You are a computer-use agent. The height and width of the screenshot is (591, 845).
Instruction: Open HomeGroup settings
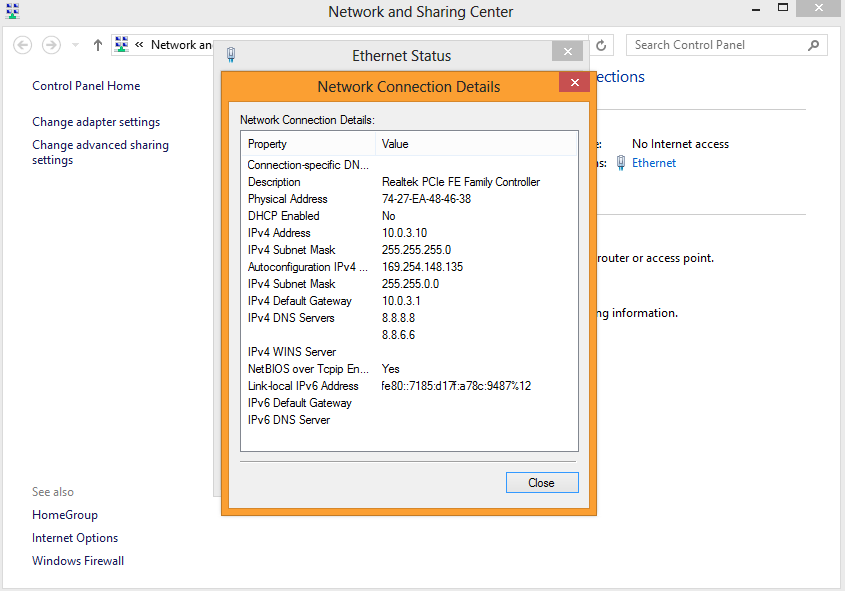tap(64, 514)
